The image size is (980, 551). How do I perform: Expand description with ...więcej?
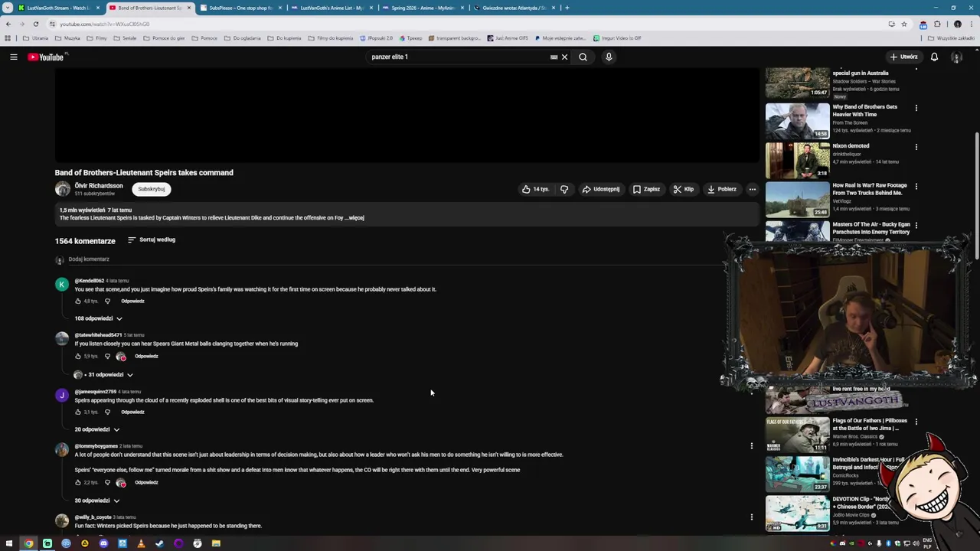tap(355, 218)
